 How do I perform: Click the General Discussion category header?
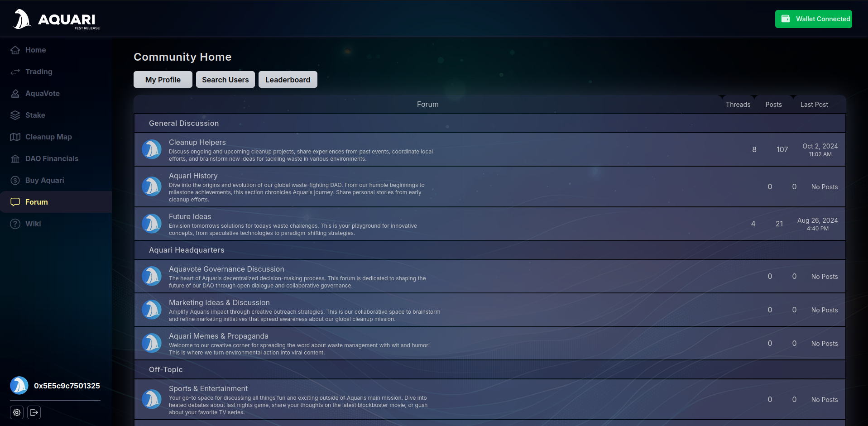(184, 123)
